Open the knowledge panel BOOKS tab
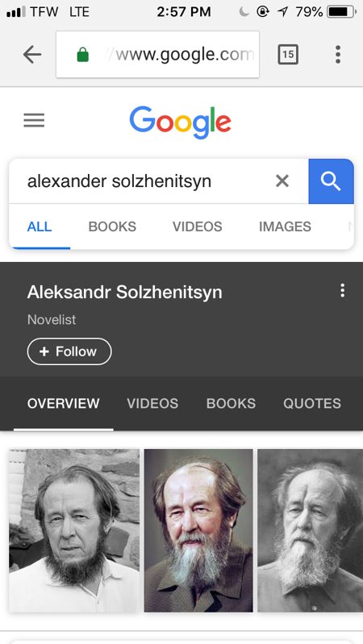Image resolution: width=363 pixels, height=644 pixels. [231, 403]
